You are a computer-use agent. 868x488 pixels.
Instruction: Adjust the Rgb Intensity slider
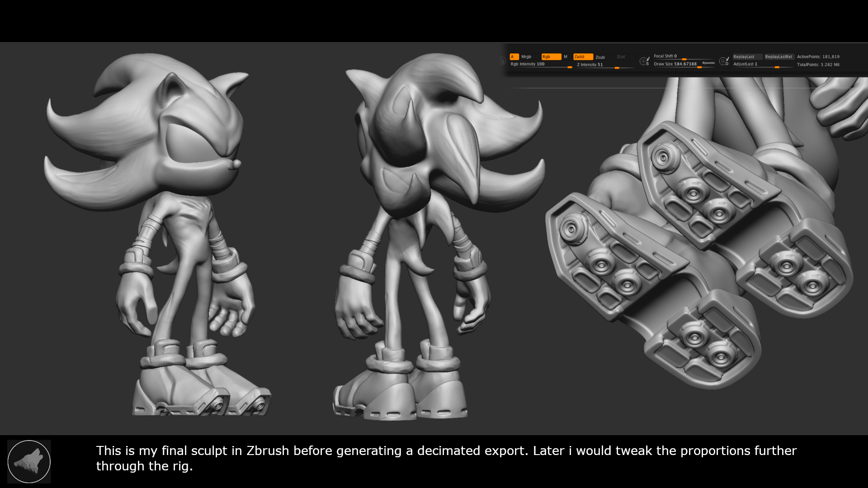tap(541, 65)
